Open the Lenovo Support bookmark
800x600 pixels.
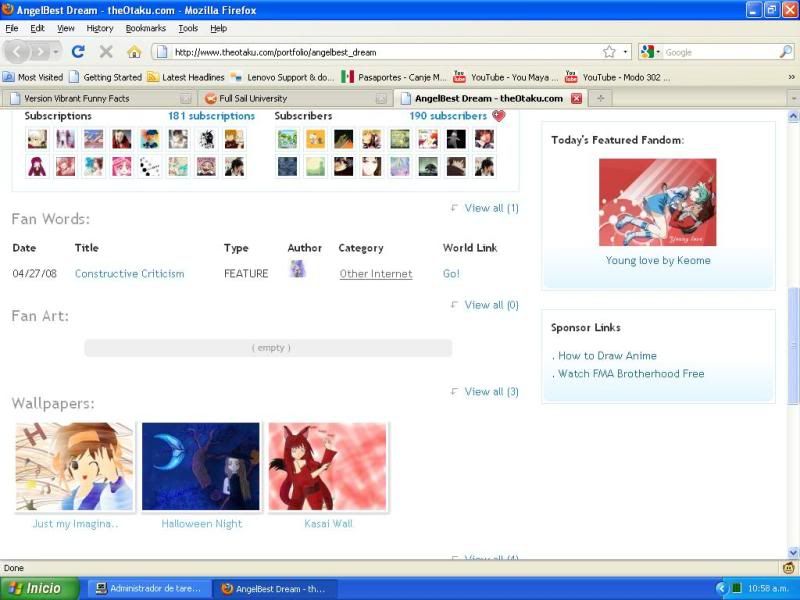pos(282,77)
